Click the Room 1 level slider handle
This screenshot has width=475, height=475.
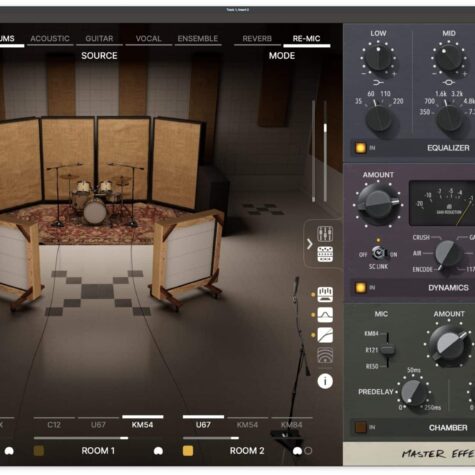click(x=124, y=438)
